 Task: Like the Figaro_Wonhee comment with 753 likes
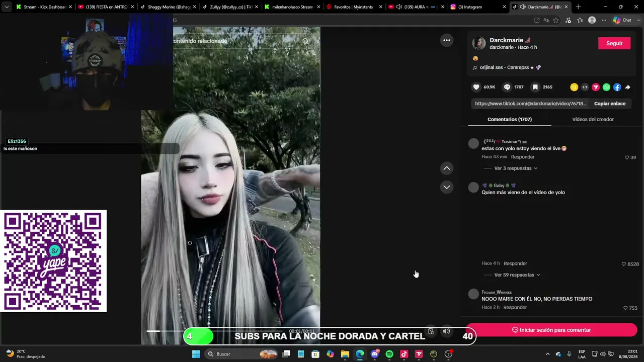tap(625, 308)
